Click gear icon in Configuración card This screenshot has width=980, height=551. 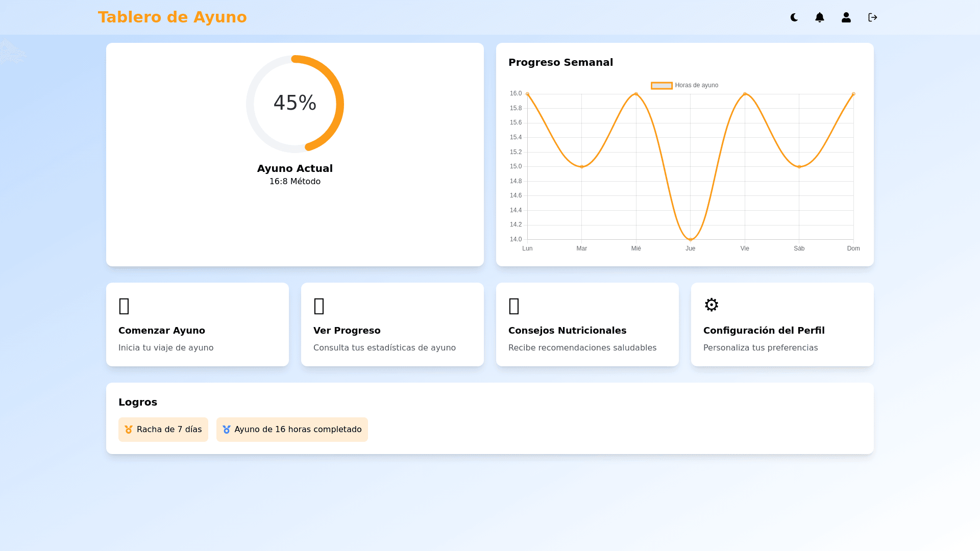coord(711,305)
